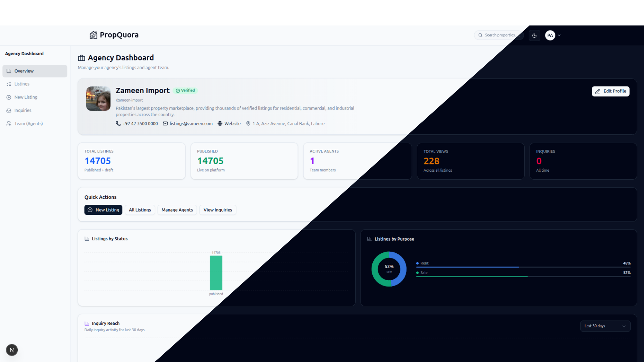Click the Active Agents 1 value
Screen dimensions: 644x362
click(312, 161)
